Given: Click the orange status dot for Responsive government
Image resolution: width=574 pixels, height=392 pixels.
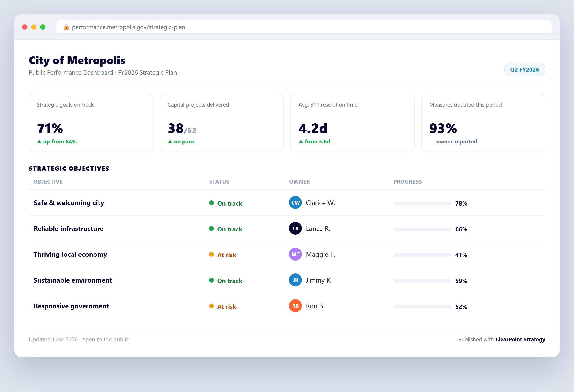Looking at the screenshot, I should click(x=211, y=306).
